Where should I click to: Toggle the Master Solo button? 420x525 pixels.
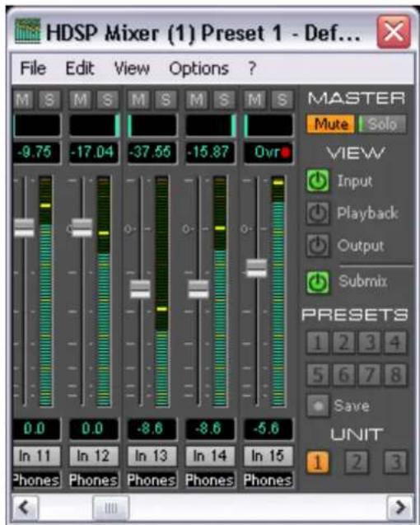(x=382, y=124)
